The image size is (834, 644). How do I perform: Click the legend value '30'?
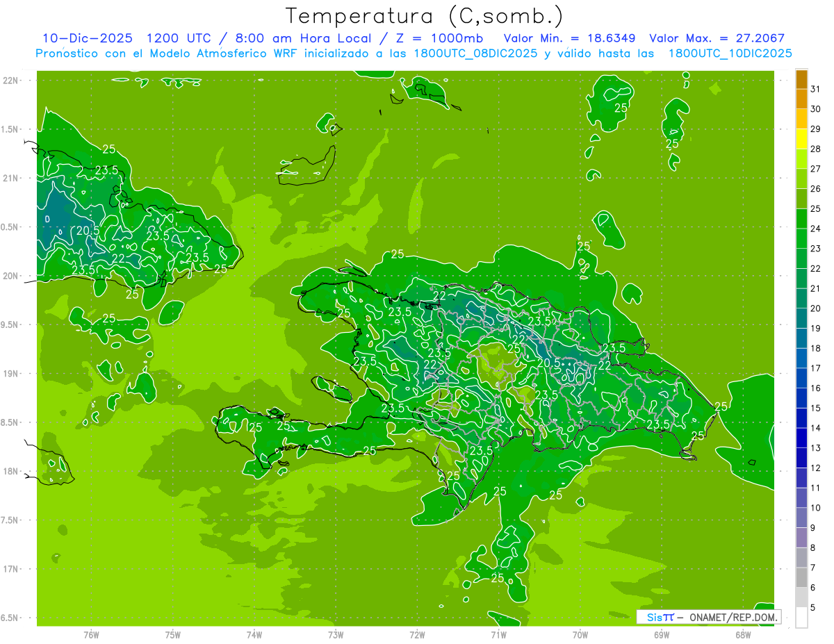click(816, 109)
